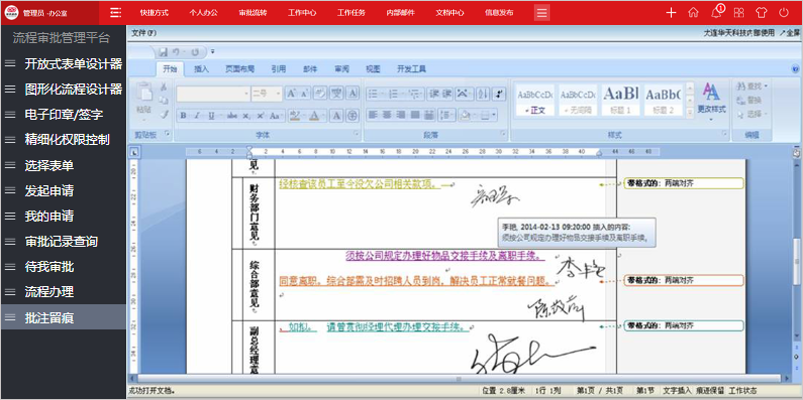Open notifications bell icon

click(x=716, y=12)
